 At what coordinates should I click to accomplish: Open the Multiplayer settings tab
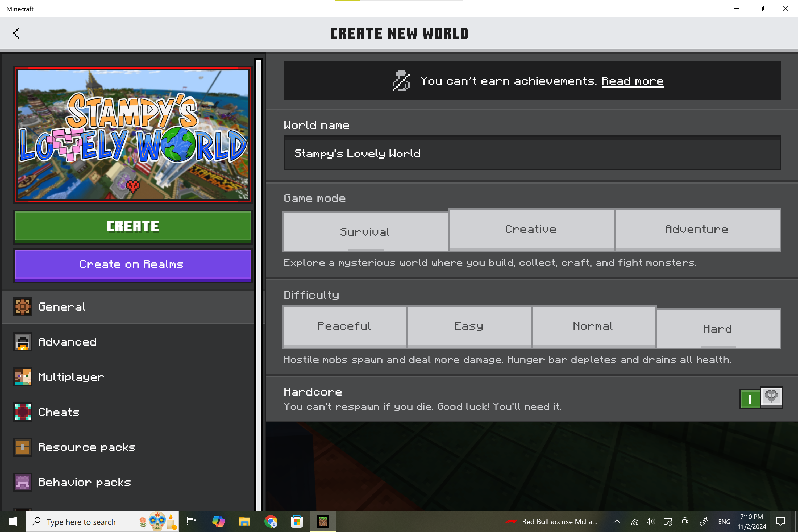tap(71, 377)
